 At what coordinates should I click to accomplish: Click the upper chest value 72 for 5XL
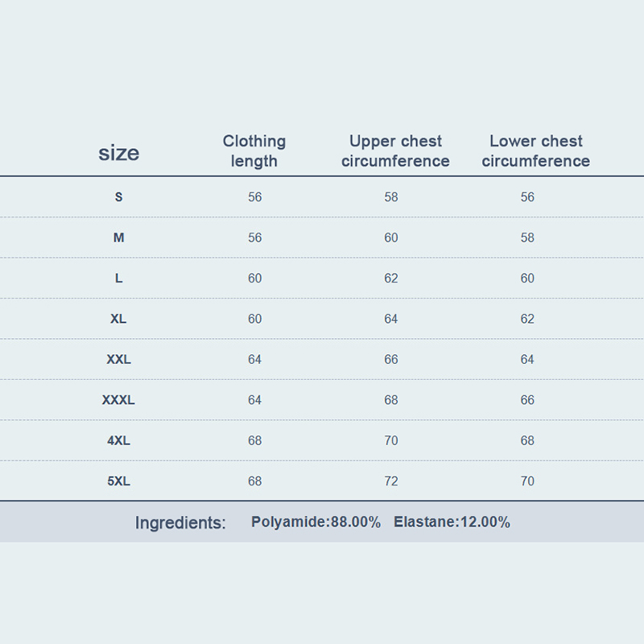391,481
